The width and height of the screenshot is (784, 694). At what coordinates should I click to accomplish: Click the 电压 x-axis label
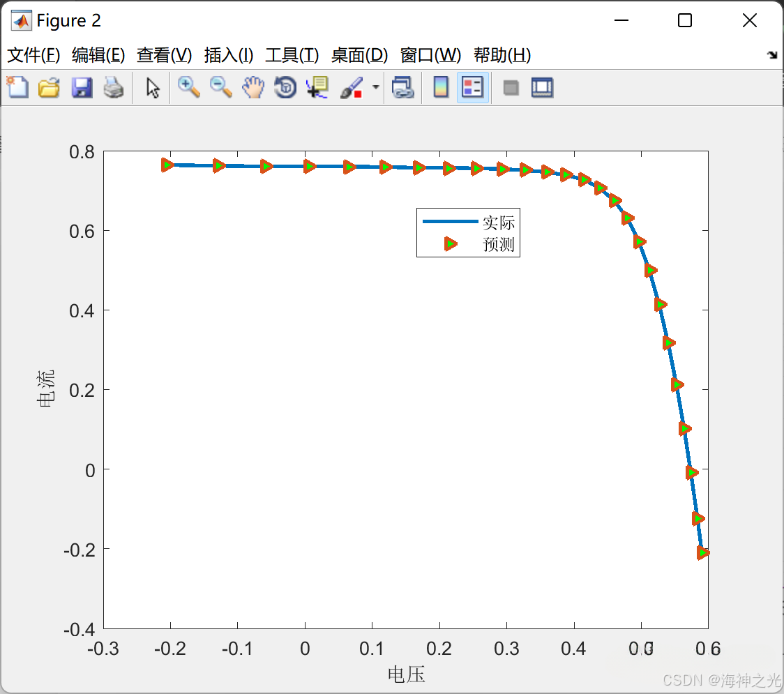[406, 674]
